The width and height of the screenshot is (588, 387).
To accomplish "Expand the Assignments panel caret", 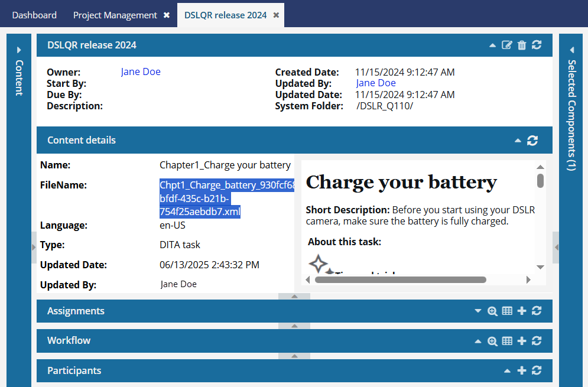I will [x=477, y=311].
